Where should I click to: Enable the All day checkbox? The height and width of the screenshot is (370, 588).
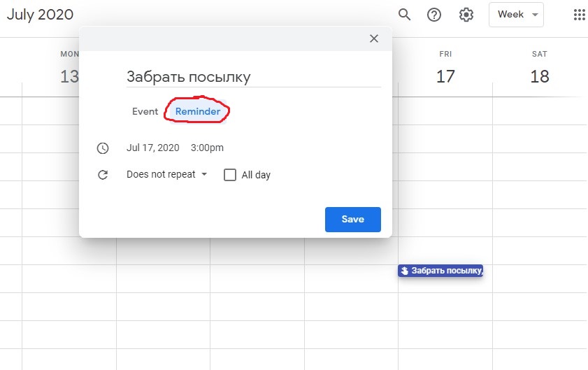click(230, 175)
